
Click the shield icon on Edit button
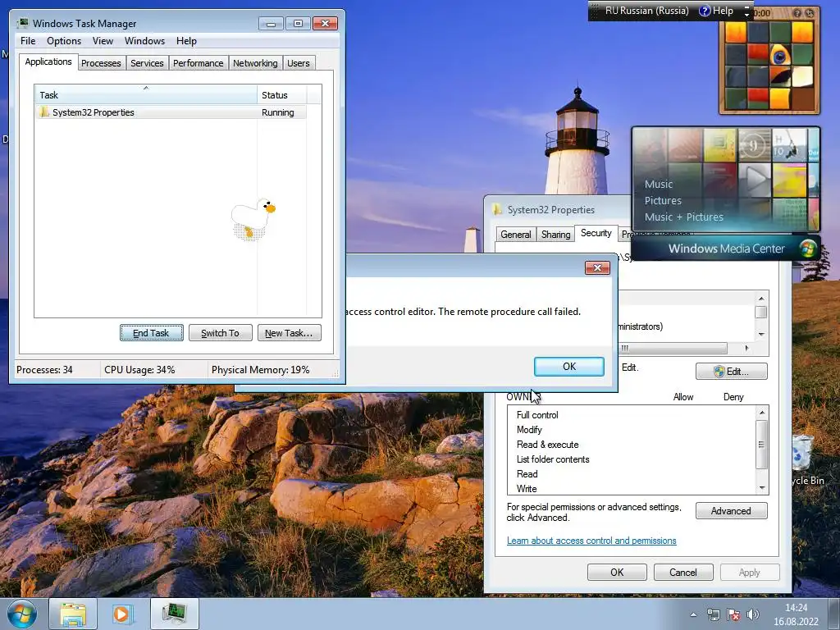click(x=719, y=372)
